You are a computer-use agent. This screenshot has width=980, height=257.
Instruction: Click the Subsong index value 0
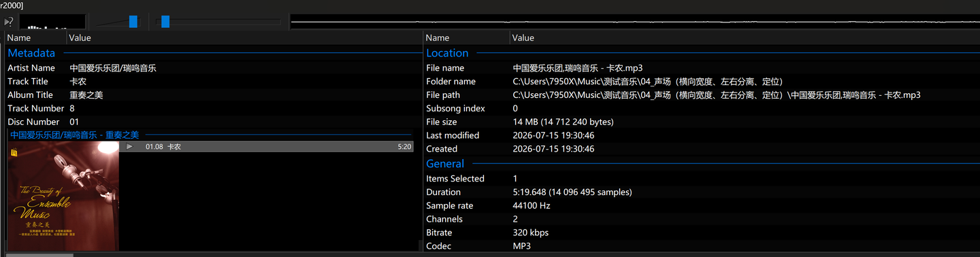point(515,108)
